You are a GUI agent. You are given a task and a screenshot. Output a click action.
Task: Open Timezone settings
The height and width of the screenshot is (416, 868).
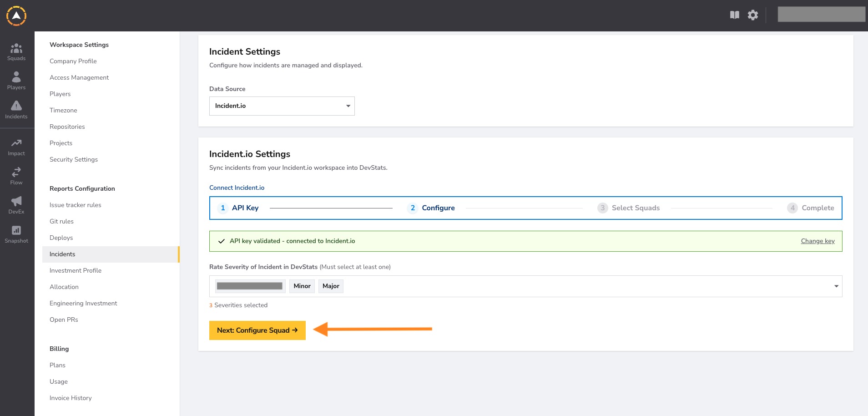point(63,110)
